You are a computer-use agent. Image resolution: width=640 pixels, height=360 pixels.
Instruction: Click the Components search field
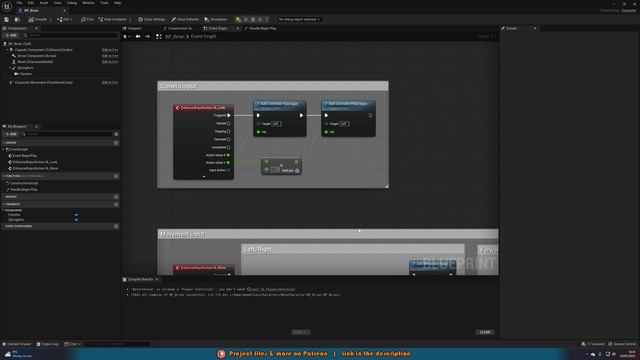(x=70, y=36)
